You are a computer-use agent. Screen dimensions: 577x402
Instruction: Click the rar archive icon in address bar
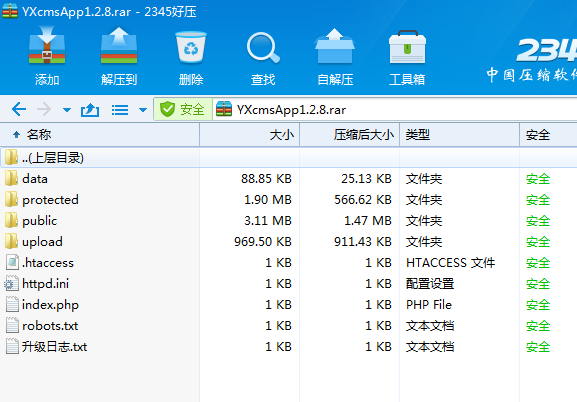[224, 109]
